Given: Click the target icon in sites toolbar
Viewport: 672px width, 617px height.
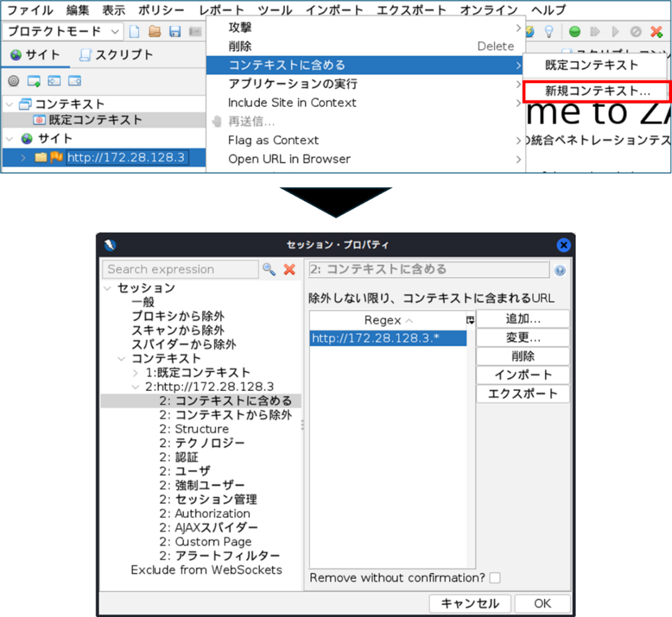Looking at the screenshot, I should pos(13,81).
